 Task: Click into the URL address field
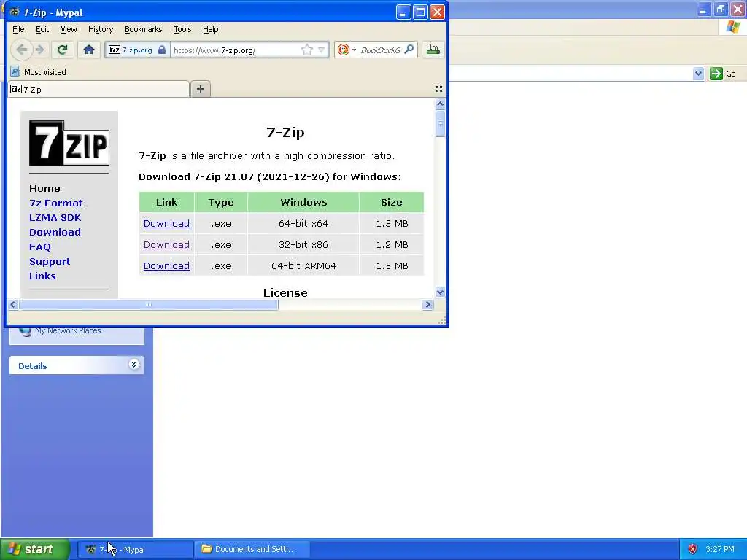point(236,50)
